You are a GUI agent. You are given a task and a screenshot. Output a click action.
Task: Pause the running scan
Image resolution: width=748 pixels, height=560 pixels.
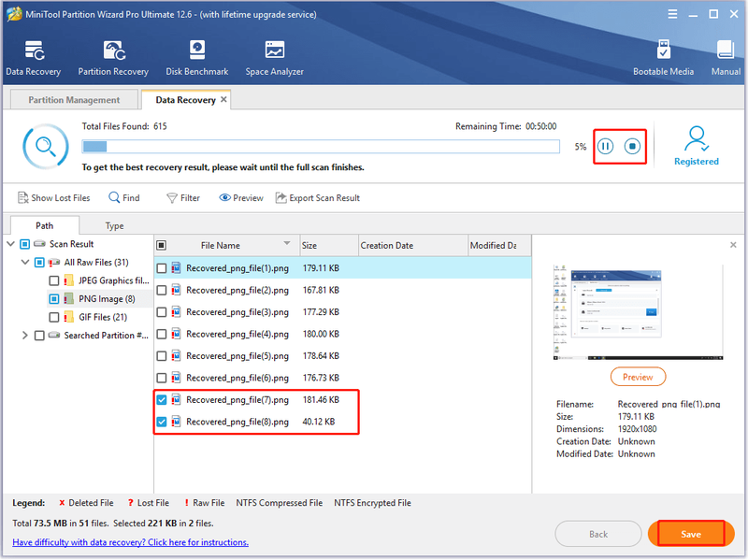(x=605, y=146)
